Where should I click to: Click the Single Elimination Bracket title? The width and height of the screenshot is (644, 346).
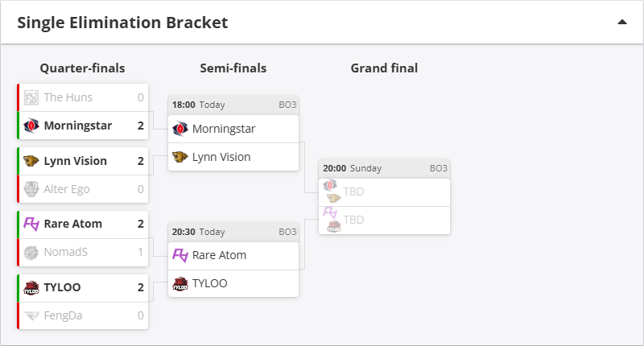pos(122,23)
